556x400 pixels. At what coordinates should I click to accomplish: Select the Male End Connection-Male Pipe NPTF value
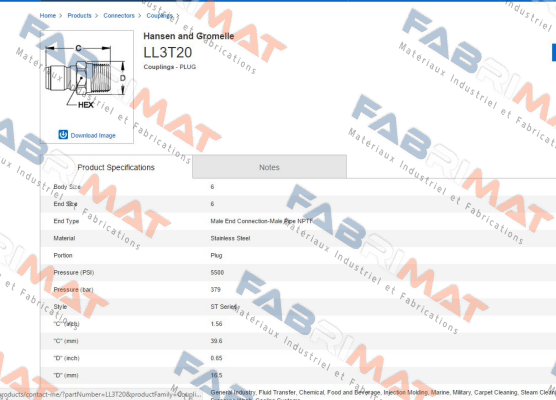tap(262, 221)
